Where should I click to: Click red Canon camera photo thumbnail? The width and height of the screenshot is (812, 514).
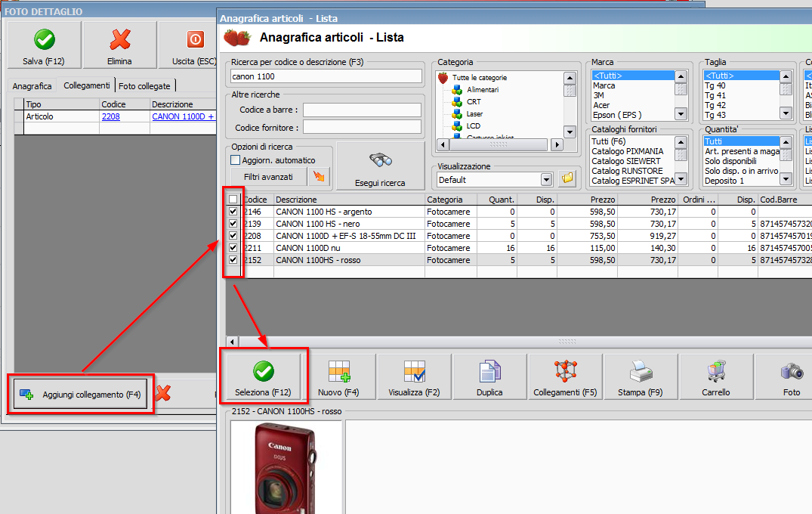tap(286, 467)
